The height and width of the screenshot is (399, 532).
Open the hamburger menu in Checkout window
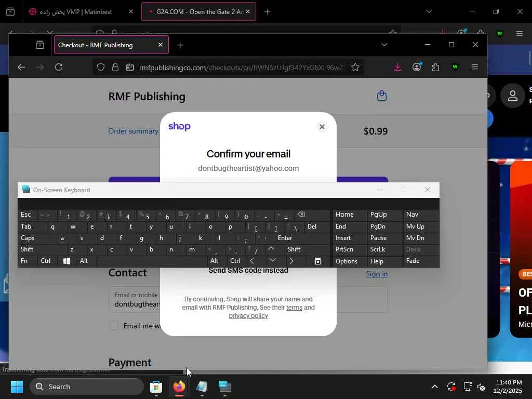475,67
